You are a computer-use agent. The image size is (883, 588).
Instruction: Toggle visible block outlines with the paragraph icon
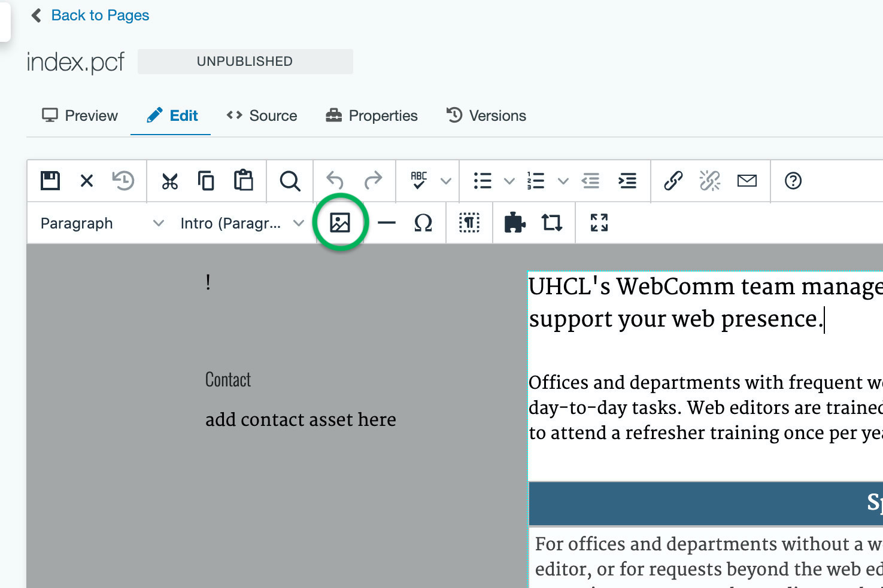469,223
